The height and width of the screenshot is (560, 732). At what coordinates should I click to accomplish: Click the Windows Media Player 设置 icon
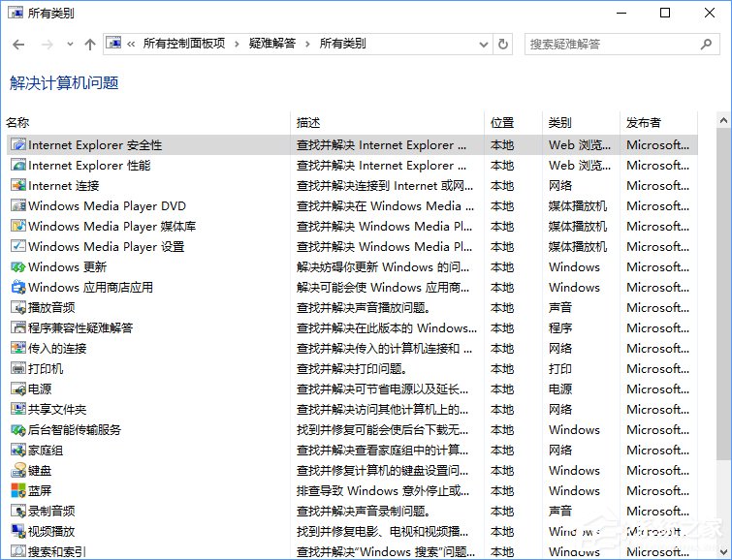(x=18, y=246)
